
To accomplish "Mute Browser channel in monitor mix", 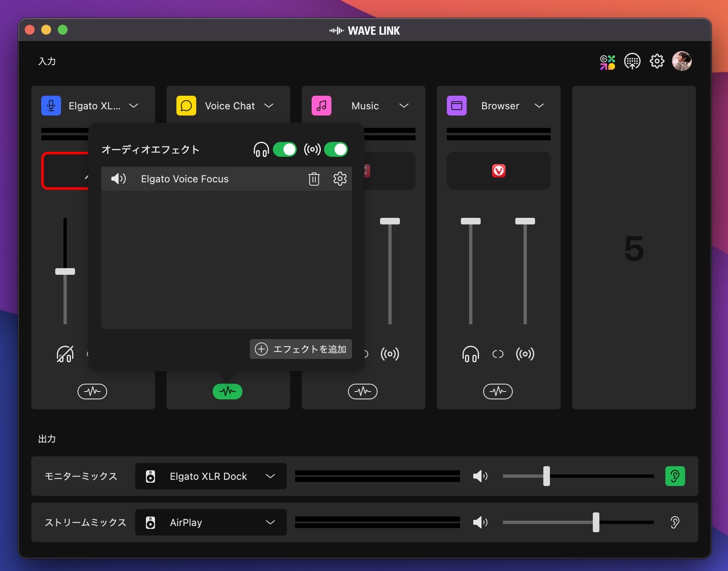I will (470, 354).
